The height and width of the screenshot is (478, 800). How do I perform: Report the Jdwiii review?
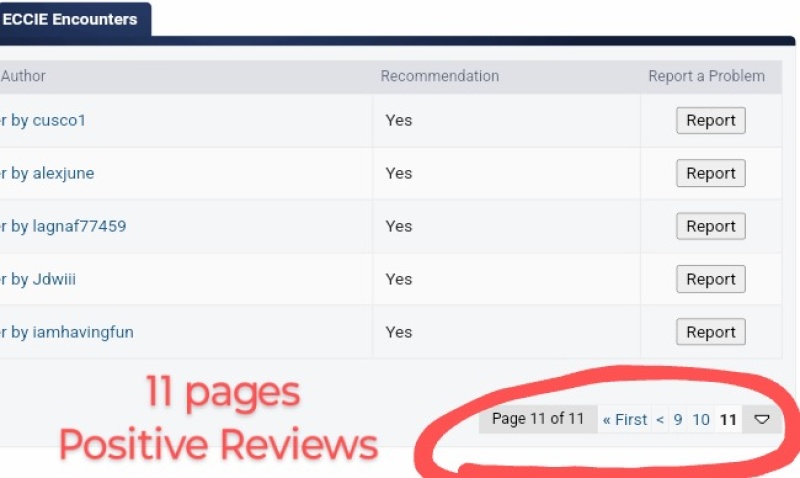711,279
